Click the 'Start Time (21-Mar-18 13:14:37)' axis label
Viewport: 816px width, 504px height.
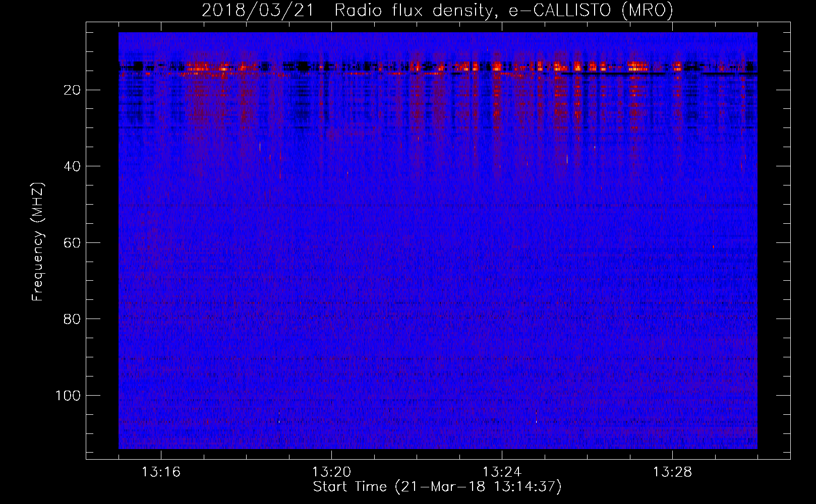(437, 487)
